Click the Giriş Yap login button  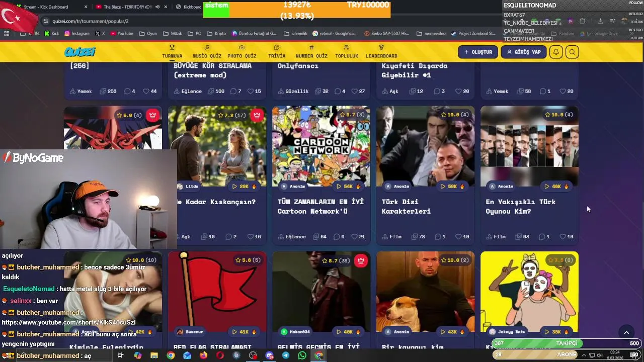(x=524, y=52)
